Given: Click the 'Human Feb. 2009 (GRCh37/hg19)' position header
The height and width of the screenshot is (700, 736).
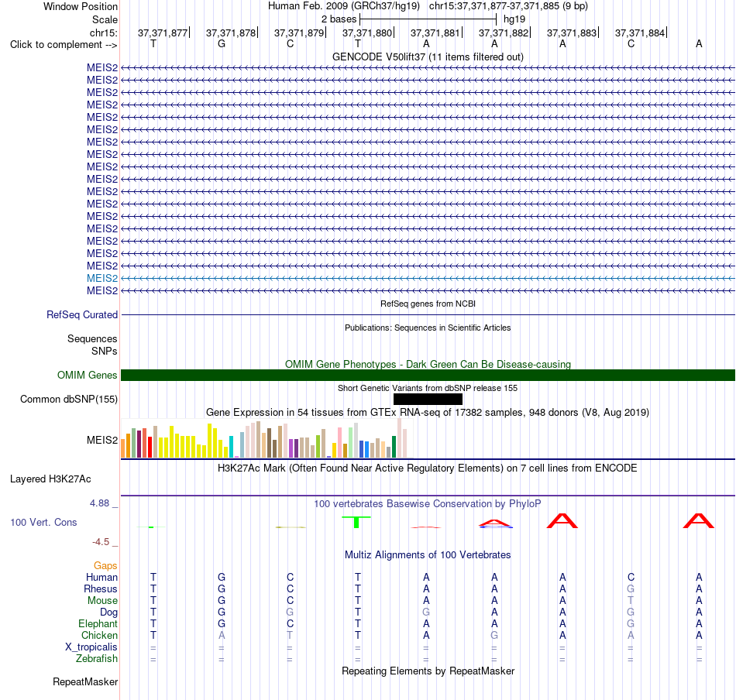Looking at the screenshot, I should (x=343, y=6).
